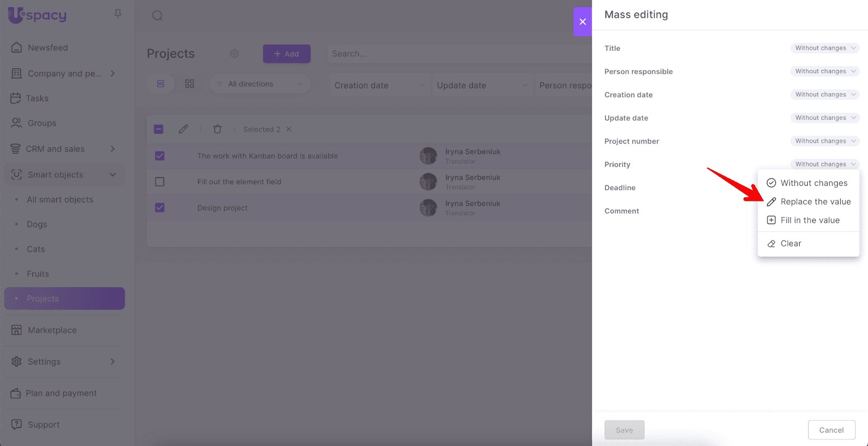
Task: Click the pencil edit icon in toolbar
Action: click(x=183, y=129)
